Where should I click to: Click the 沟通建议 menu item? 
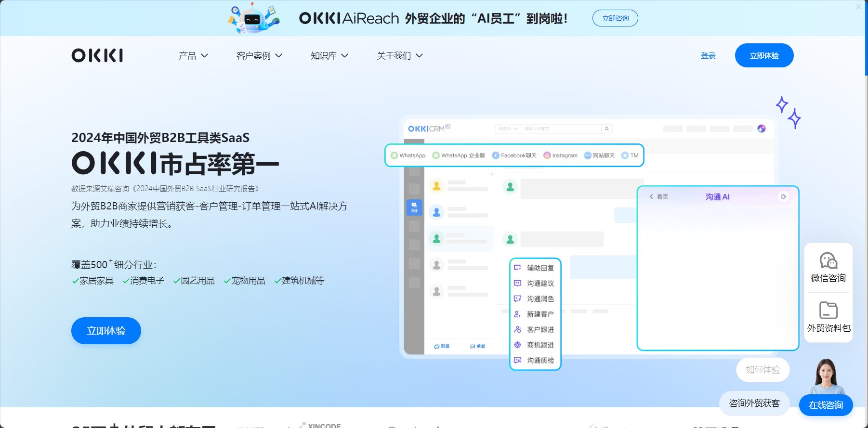pyautogui.click(x=535, y=284)
